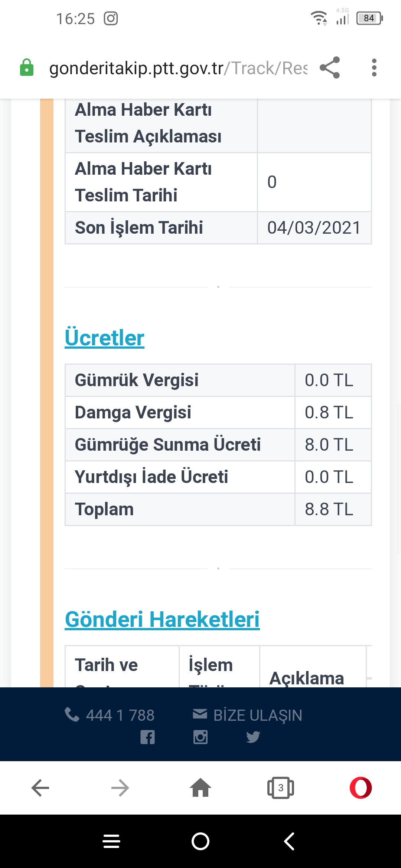Tap the green padlock security icon
The image size is (401, 868).
point(27,68)
